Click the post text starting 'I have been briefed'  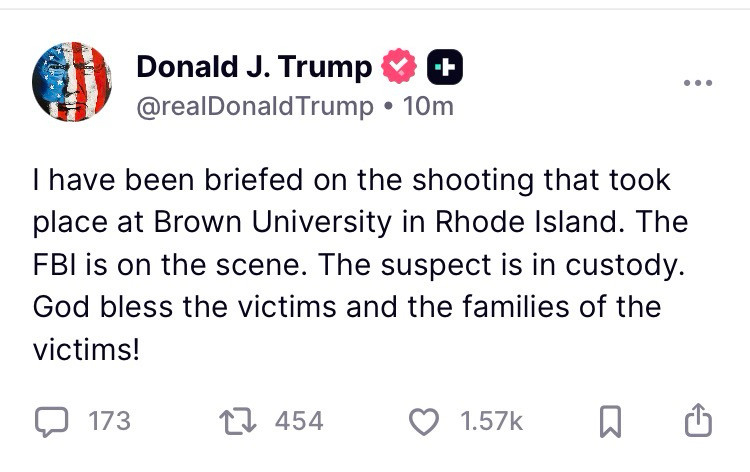[x=350, y=180]
